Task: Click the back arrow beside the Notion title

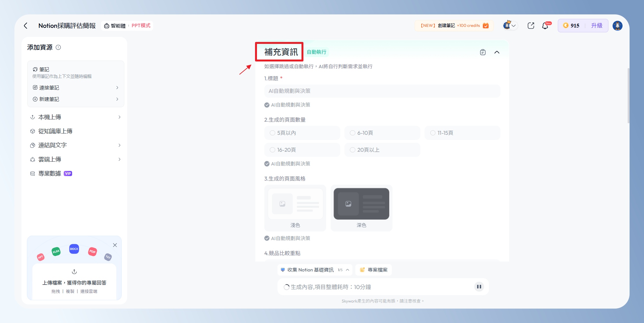Action: (x=26, y=26)
